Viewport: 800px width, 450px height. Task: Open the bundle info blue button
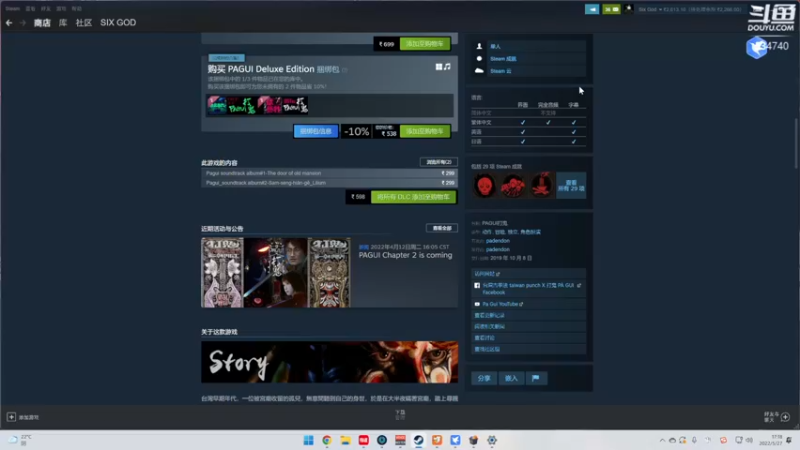(x=316, y=131)
